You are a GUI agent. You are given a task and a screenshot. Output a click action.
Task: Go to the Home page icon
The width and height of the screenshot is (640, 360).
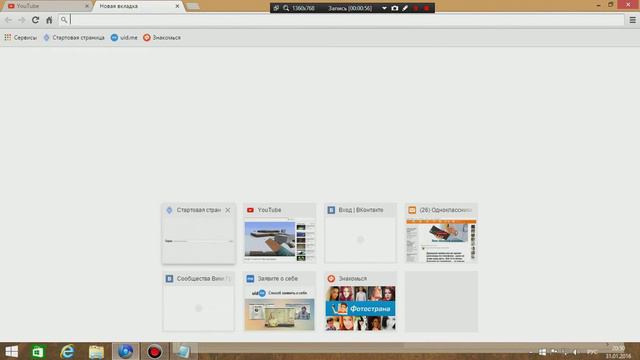(49, 20)
